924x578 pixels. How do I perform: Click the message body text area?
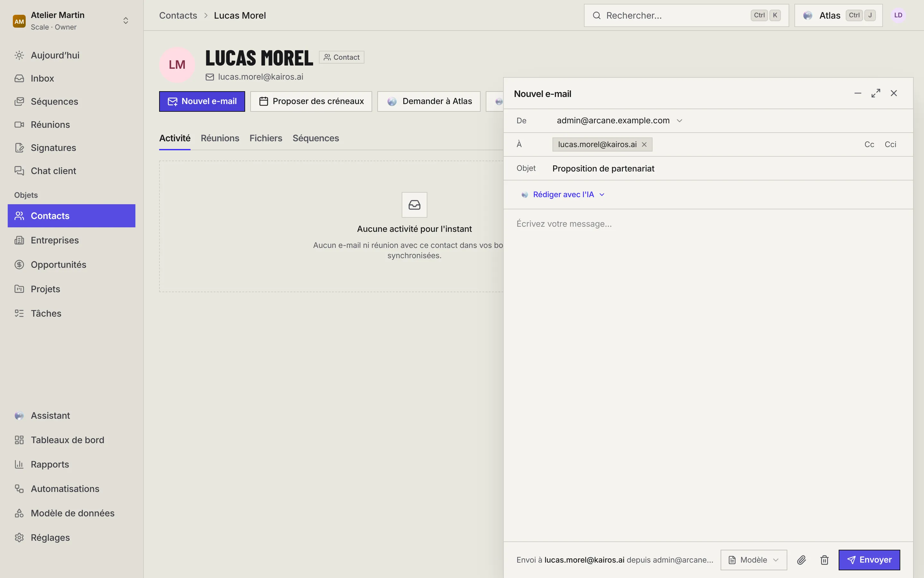pyautogui.click(x=708, y=375)
